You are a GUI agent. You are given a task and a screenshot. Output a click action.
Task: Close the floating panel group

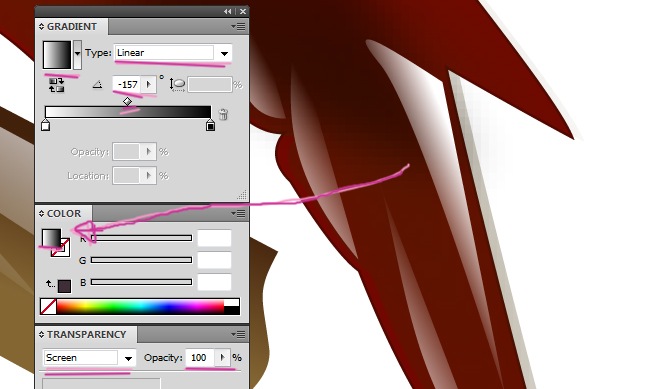point(243,12)
